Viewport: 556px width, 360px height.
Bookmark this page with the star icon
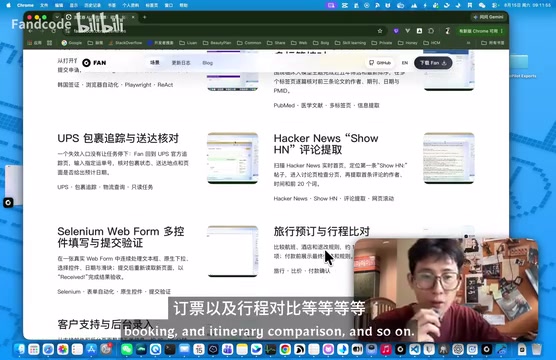(x=380, y=31)
